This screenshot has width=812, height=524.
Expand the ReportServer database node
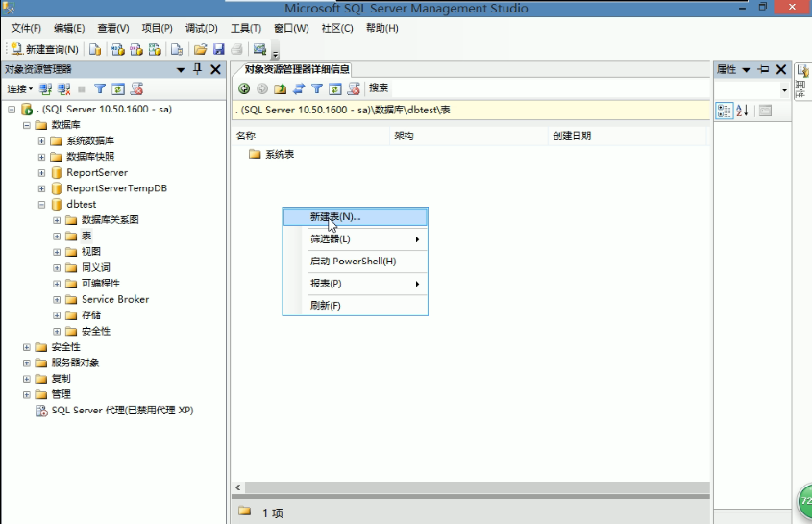(41, 173)
